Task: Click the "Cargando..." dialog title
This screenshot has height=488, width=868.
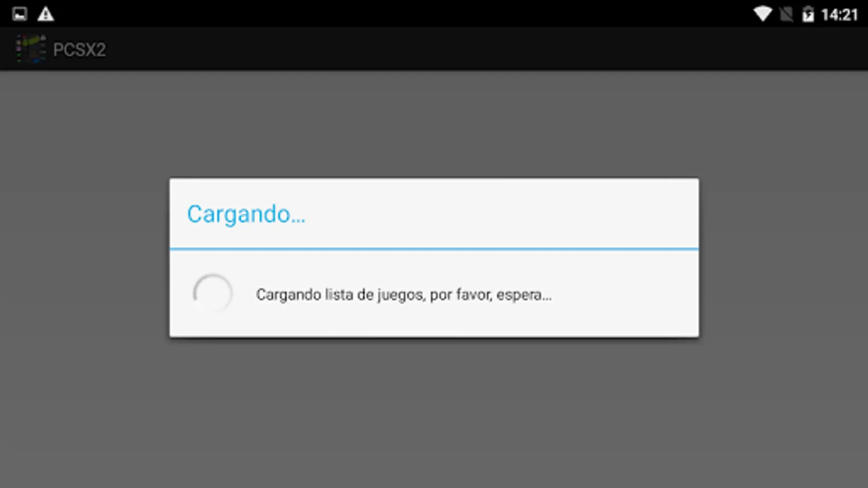Action: pyautogui.click(x=246, y=214)
